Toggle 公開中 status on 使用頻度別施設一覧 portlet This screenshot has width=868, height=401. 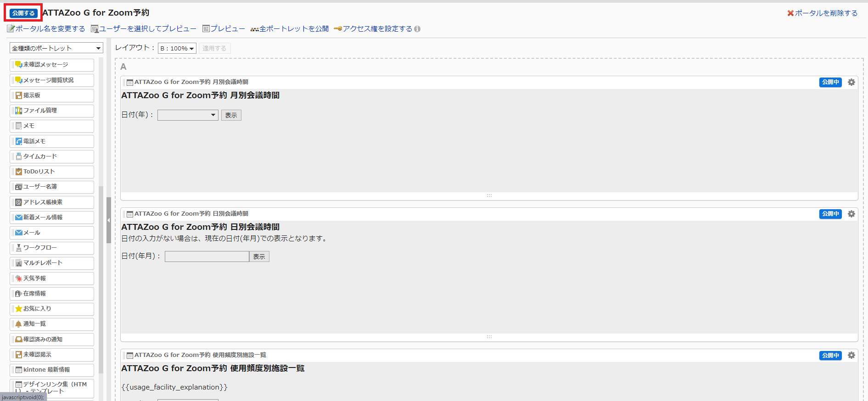[830, 356]
